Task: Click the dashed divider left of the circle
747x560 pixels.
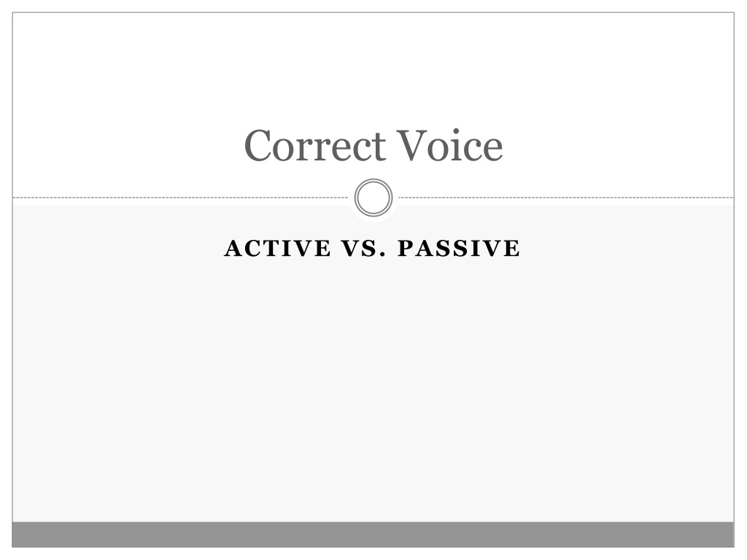Action: pyautogui.click(x=180, y=197)
